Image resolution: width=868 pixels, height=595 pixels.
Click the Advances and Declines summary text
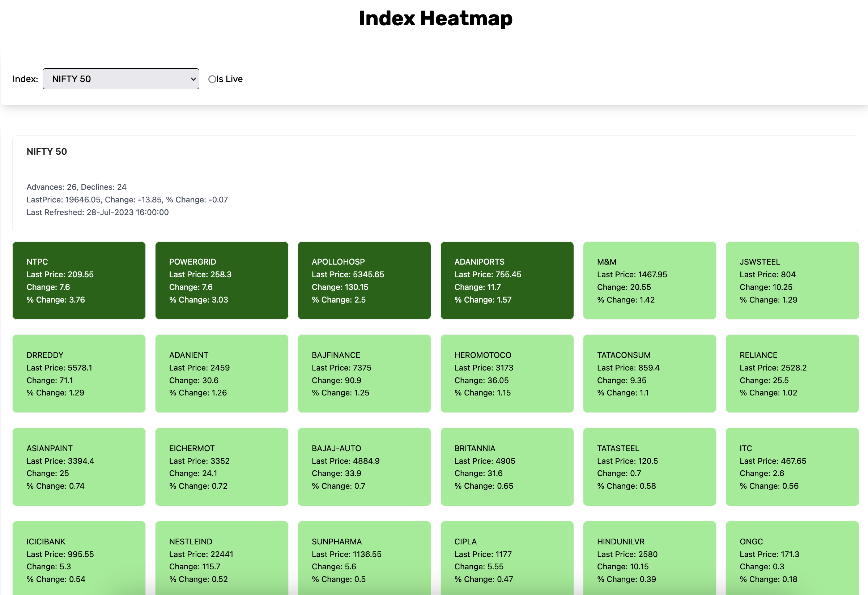point(76,187)
